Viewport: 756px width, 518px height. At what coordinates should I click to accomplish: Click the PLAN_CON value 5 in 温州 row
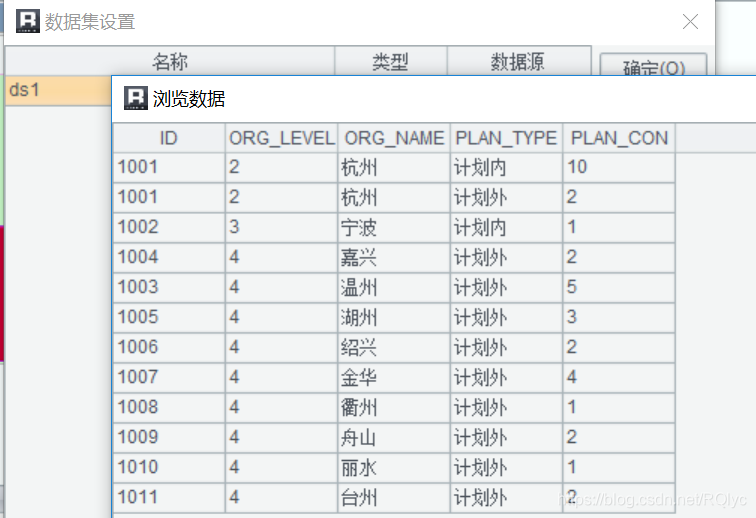click(x=619, y=287)
